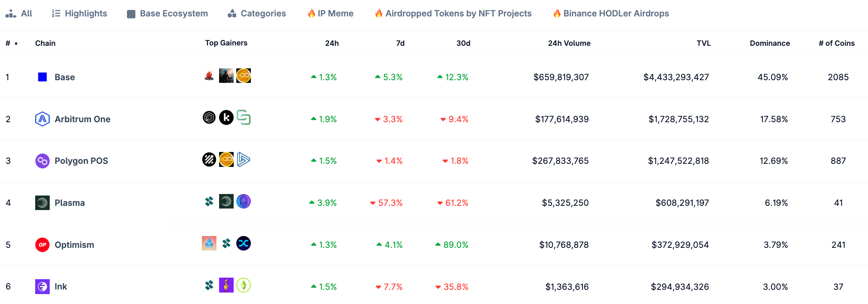Sort table by TVL column header
This screenshot has height=304, width=868.
(704, 43)
